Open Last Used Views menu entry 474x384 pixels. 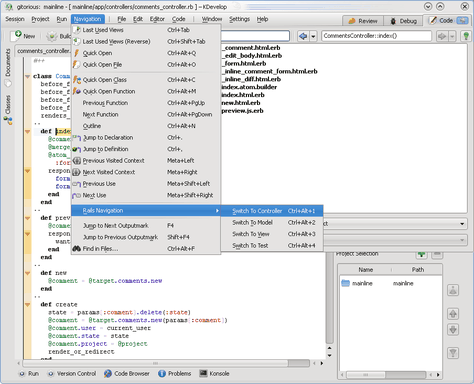click(146, 30)
